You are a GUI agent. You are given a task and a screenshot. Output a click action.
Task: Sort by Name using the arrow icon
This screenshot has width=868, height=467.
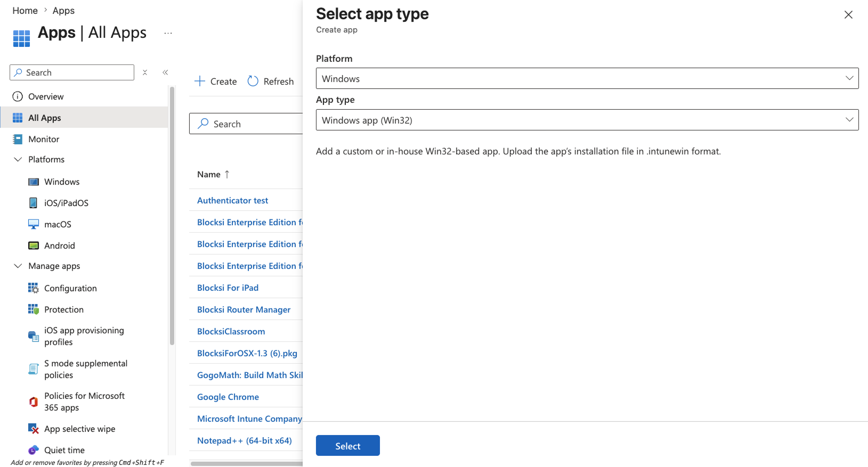(x=227, y=174)
